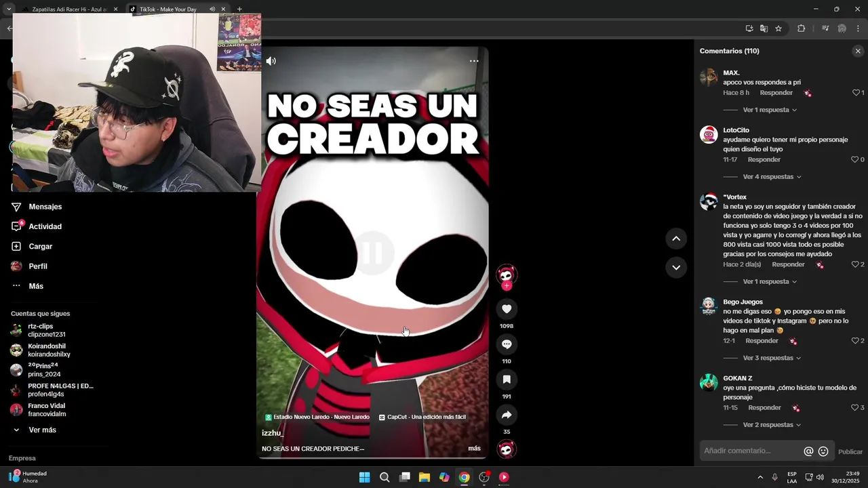The height and width of the screenshot is (488, 868).
Task: Like LotoCito's comment heart
Action: [855, 160]
